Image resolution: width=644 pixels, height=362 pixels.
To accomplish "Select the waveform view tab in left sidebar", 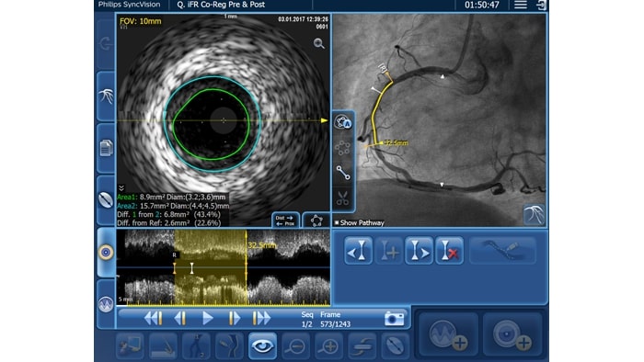I will tap(106, 304).
